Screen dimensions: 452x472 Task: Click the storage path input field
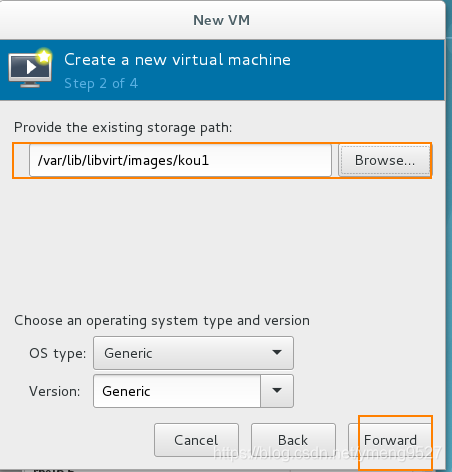[x=180, y=160]
